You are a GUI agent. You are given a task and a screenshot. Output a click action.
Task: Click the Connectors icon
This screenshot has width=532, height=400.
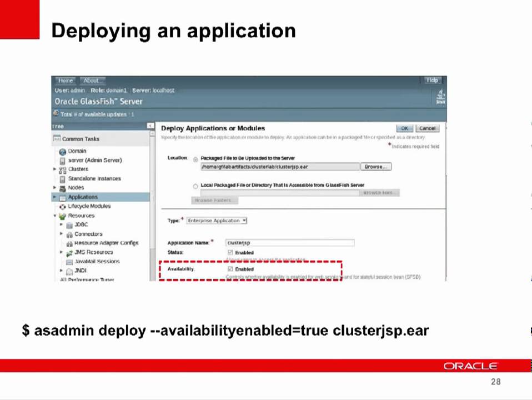(x=69, y=234)
